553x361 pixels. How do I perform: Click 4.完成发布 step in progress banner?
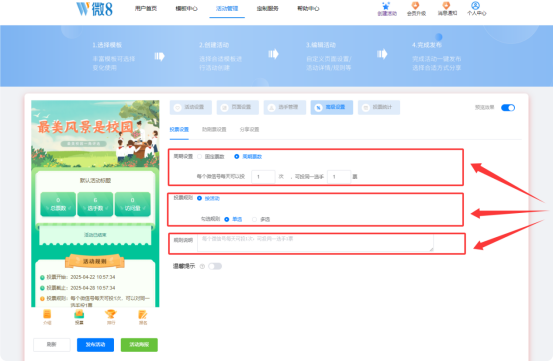pyautogui.click(x=437, y=56)
